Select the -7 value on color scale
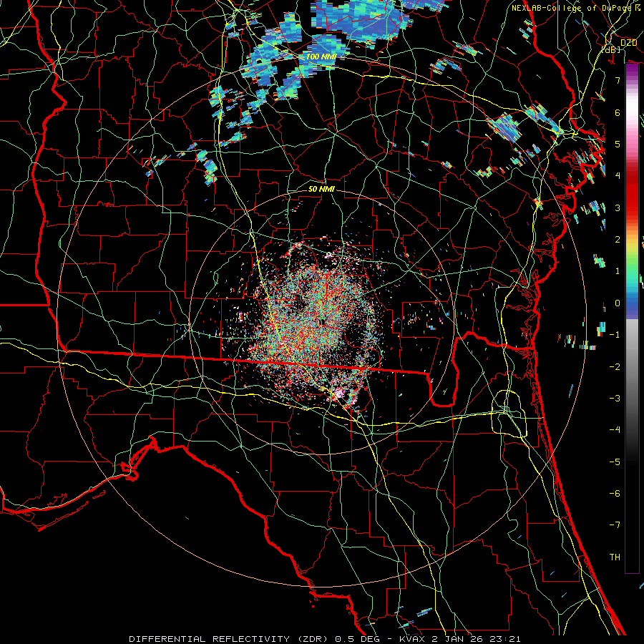The height and width of the screenshot is (644, 644). click(x=615, y=525)
